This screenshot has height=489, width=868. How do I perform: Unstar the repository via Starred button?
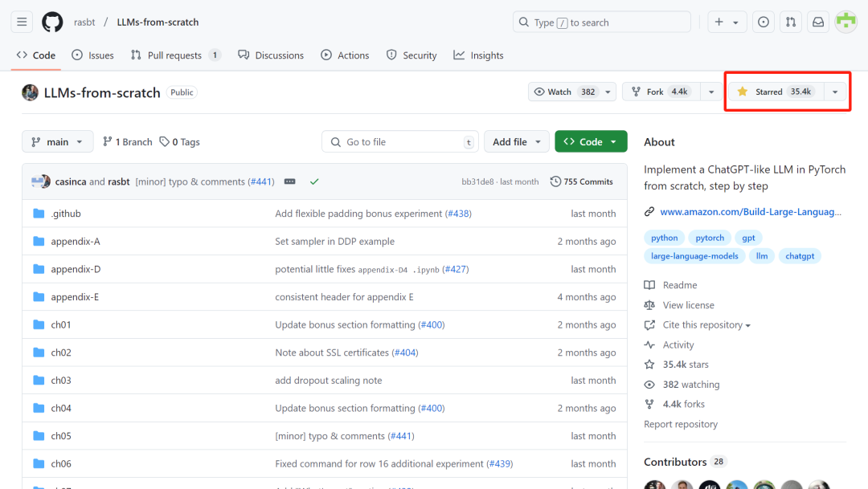776,92
